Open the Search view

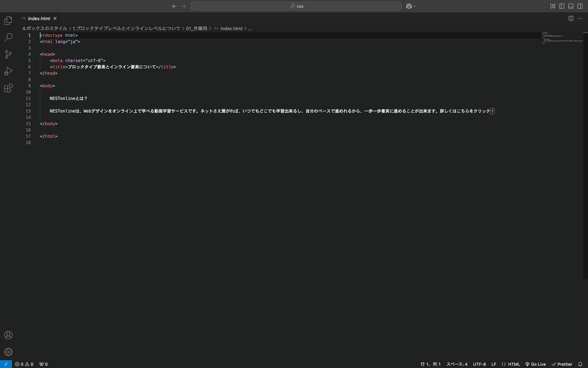click(8, 37)
